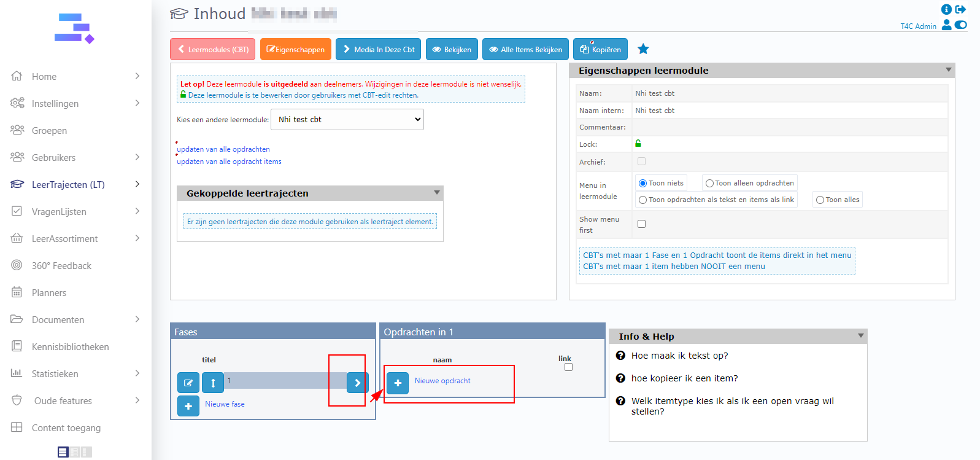
Task: Open fase 1 with the right arrow button
Action: [x=357, y=383]
